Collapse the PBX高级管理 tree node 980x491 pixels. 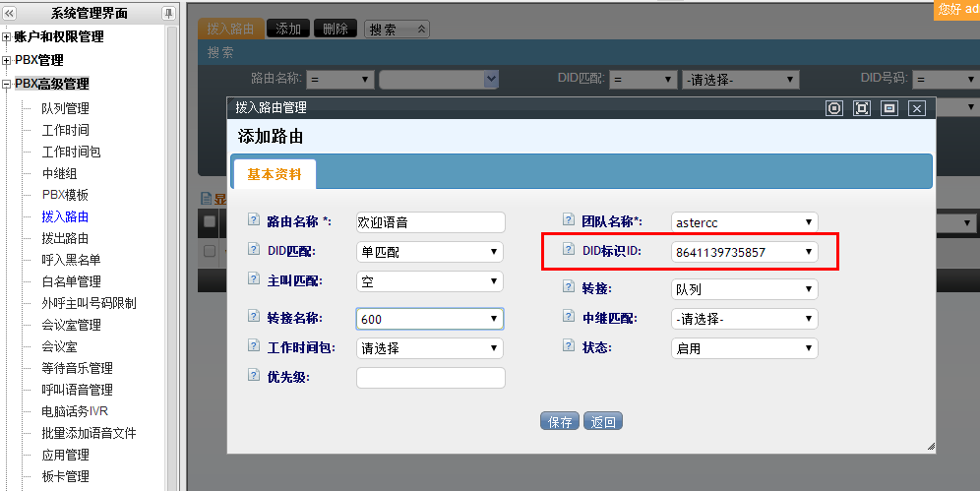(x=7, y=85)
